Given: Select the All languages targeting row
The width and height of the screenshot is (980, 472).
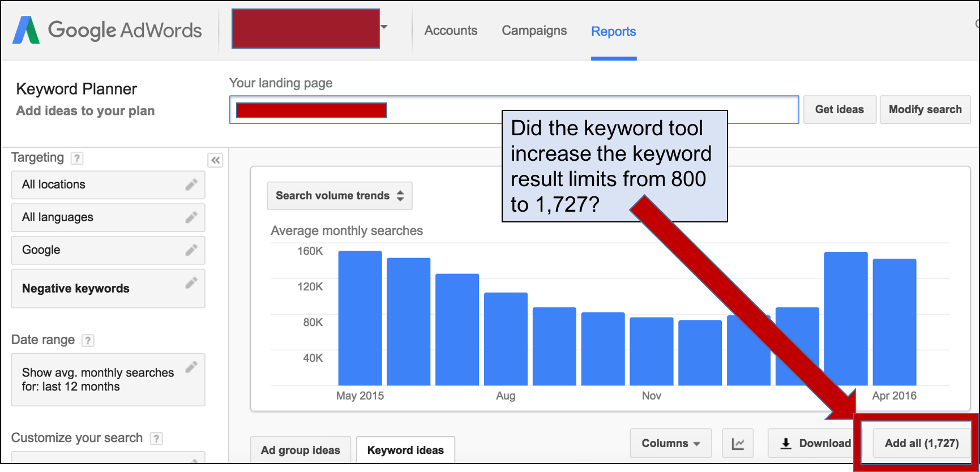Looking at the screenshot, I should [108, 217].
